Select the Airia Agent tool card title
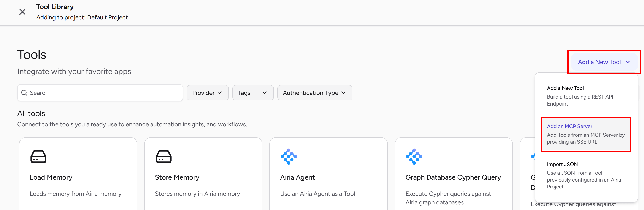 [297, 177]
